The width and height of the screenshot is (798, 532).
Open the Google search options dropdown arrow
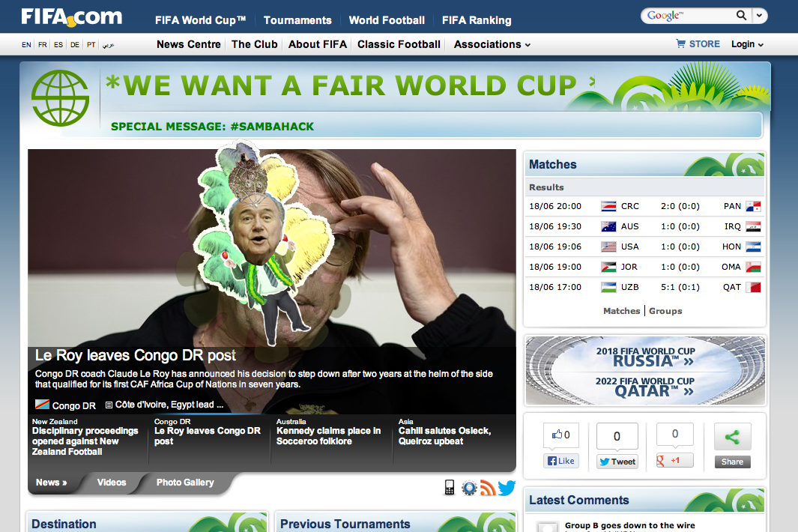pos(759,15)
